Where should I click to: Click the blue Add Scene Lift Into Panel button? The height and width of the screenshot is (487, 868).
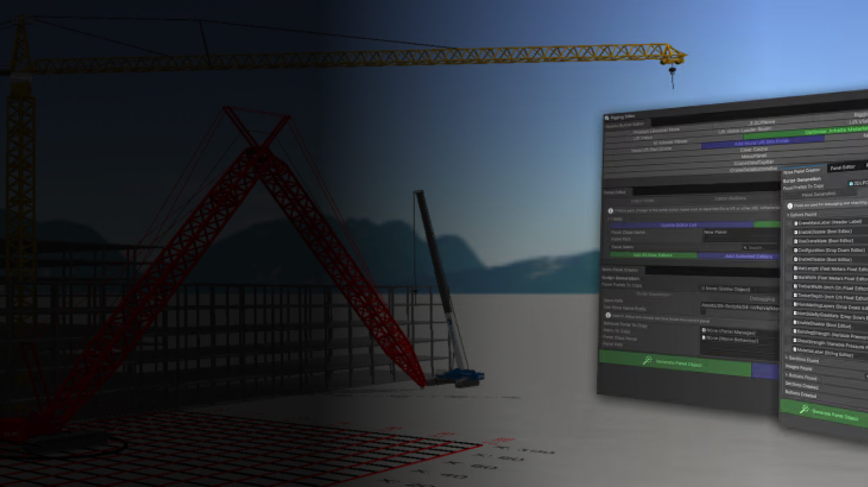[x=762, y=142]
